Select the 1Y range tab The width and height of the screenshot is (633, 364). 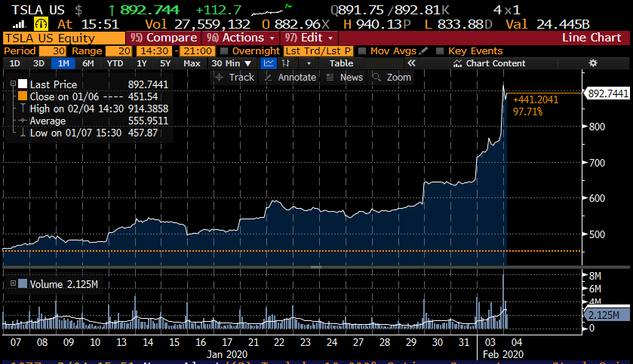pos(142,63)
